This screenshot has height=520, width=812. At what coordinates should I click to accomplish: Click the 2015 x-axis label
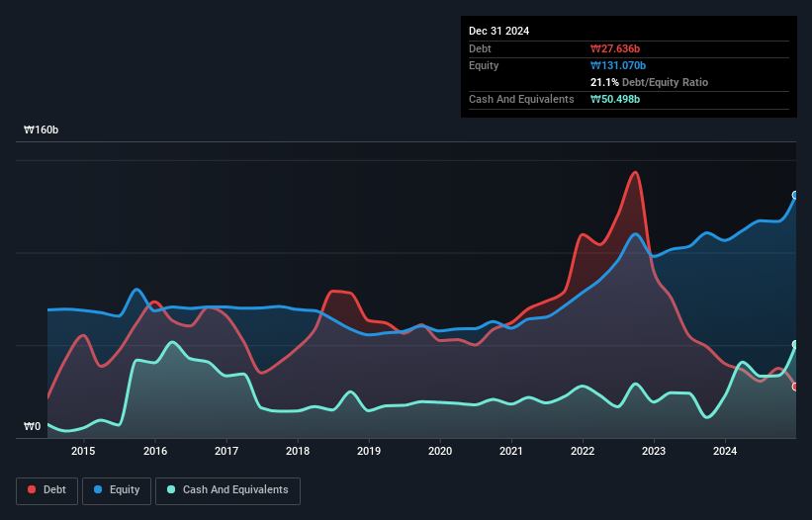[83, 451]
